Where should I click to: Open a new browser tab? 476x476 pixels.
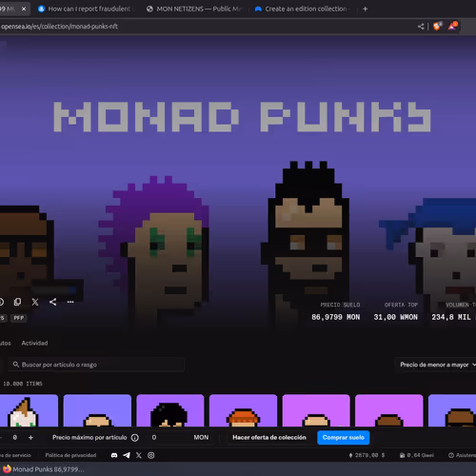(x=366, y=9)
